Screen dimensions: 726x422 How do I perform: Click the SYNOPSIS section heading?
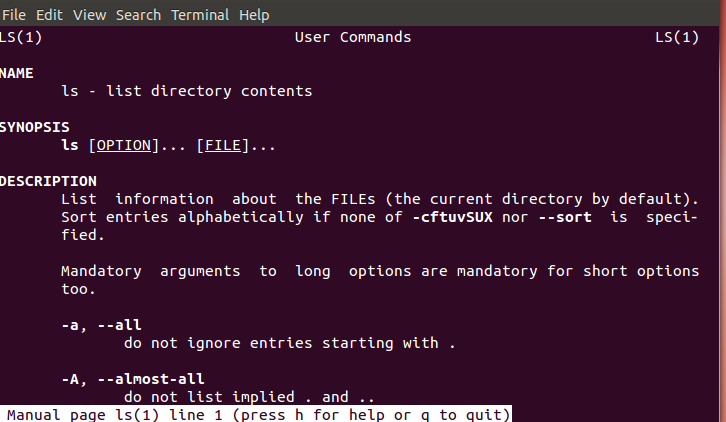click(x=34, y=127)
